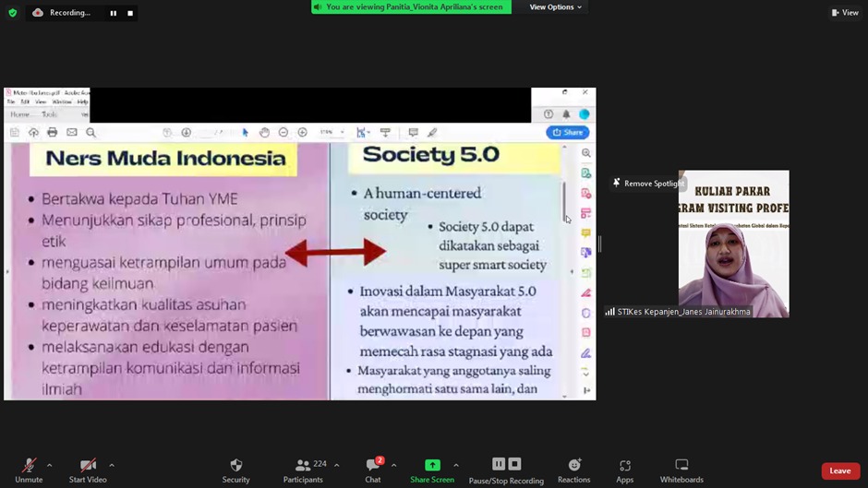This screenshot has width=868, height=488.
Task: Start Video camera toggle
Action: (x=88, y=466)
